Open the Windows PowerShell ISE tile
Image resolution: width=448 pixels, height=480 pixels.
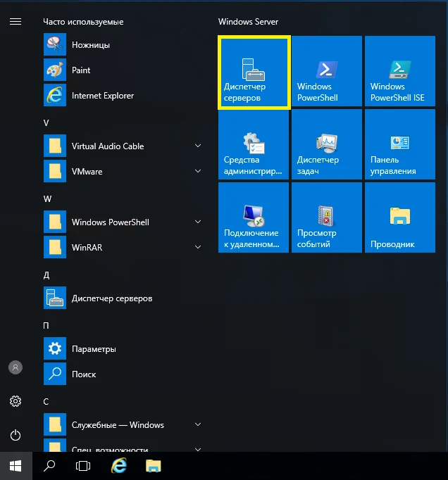400,71
